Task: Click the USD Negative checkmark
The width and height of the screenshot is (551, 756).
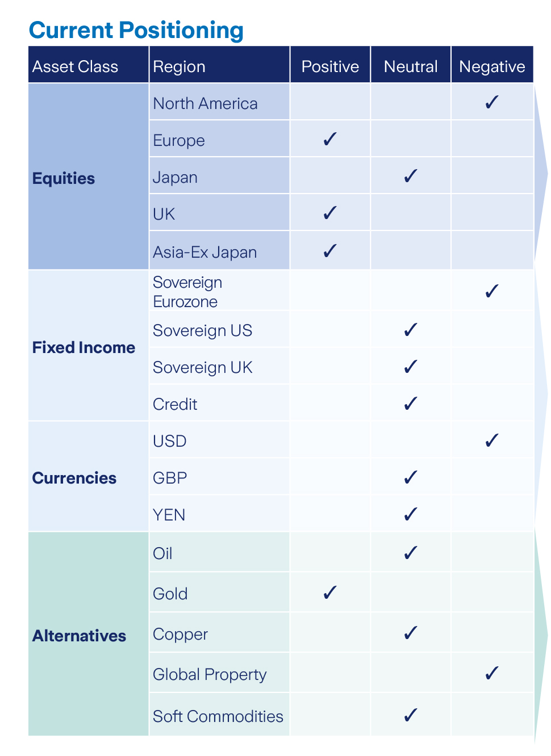Action: [x=492, y=440]
